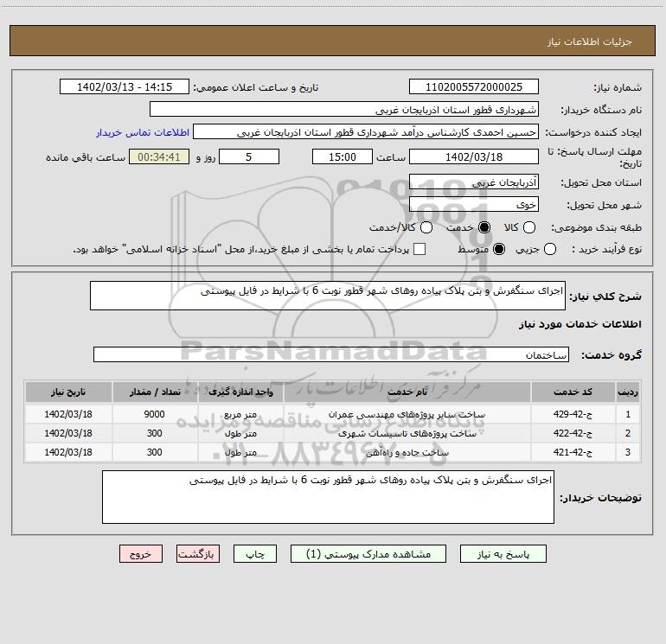Click the پاسخ به نیاز button
The height and width of the screenshot is (644, 666).
click(x=503, y=554)
